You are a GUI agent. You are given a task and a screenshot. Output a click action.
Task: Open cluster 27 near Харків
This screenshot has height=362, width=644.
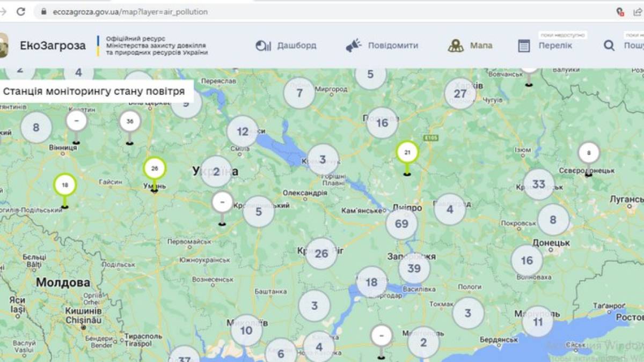tap(460, 94)
